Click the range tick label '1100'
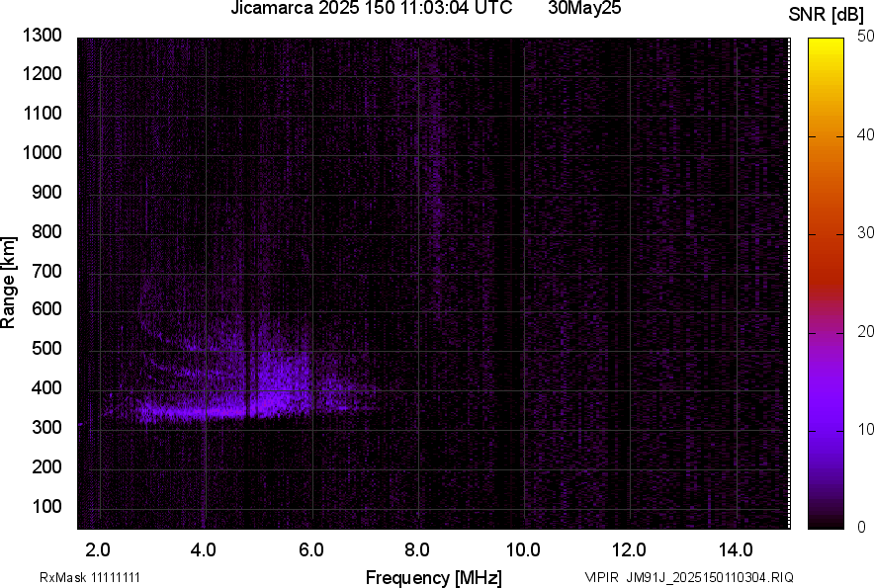This screenshot has height=588, width=874. (x=42, y=114)
